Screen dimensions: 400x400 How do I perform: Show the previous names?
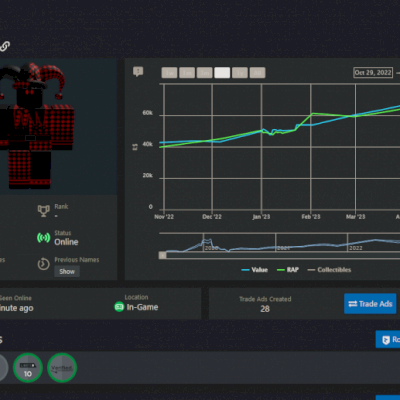[x=67, y=271]
